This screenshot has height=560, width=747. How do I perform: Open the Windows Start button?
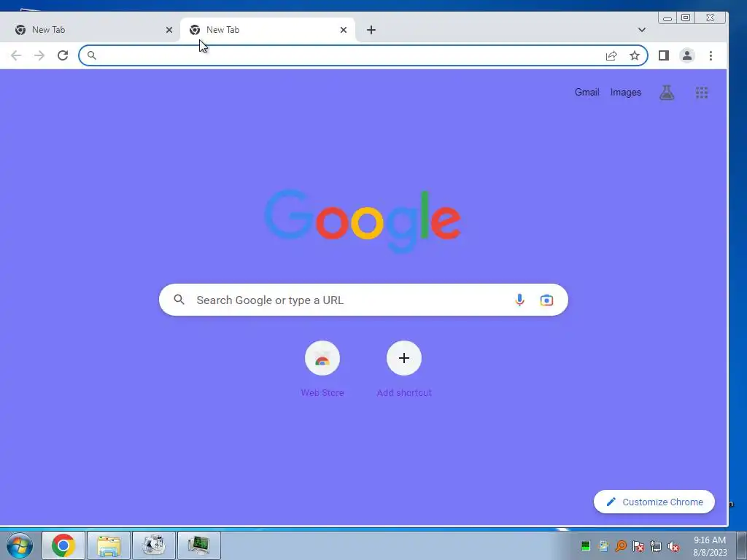click(x=19, y=545)
